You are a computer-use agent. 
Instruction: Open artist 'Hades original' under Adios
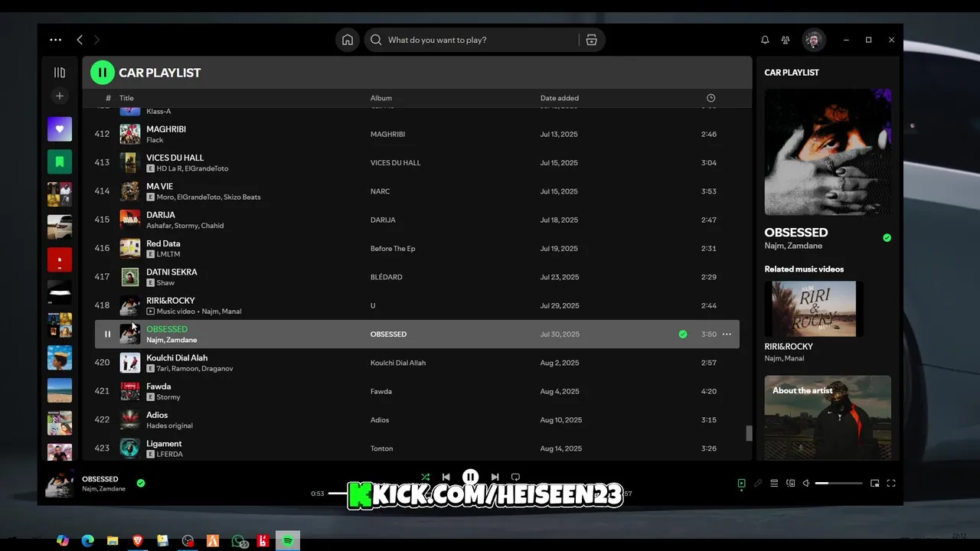tap(169, 425)
